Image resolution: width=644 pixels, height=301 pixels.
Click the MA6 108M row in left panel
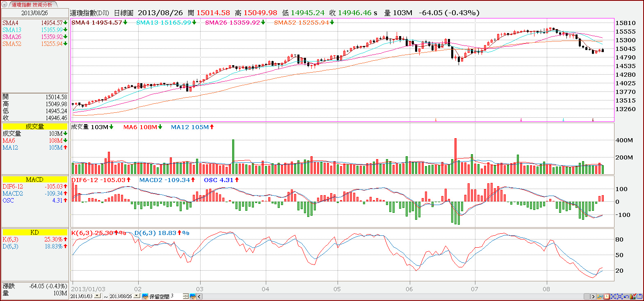(x=34, y=141)
